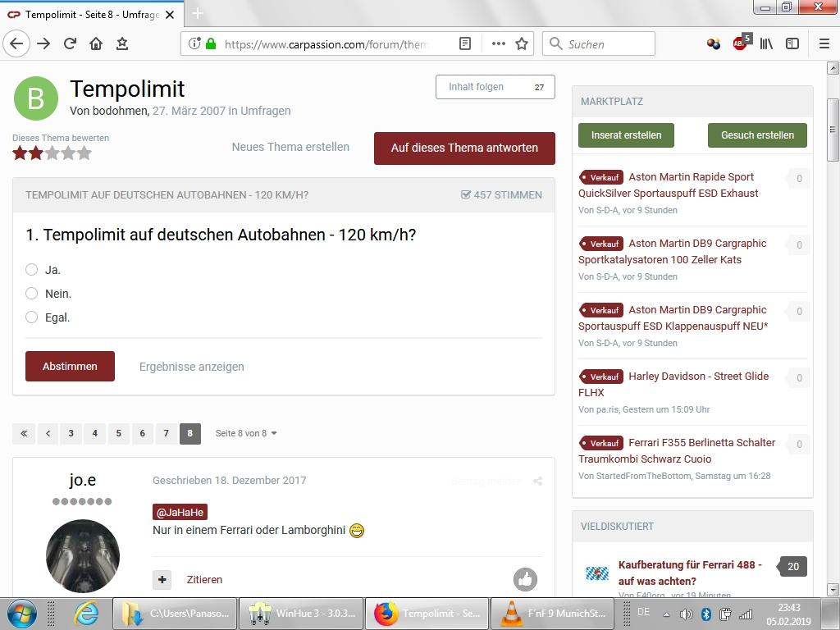
Task: Toggle reader view icon in address bar
Action: (465, 44)
